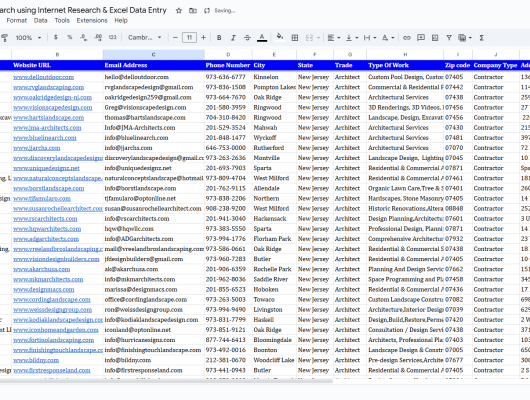This screenshot has height=400, width=530.
Task: Select cell with phone 973-636-6777
Action: click(228, 77)
